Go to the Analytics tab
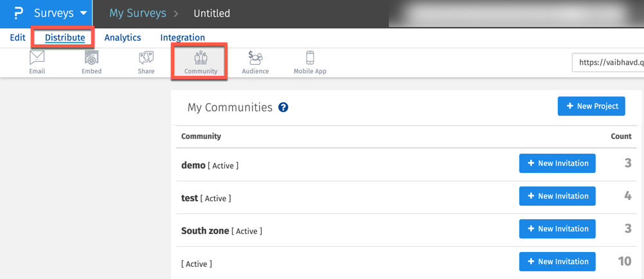The image size is (644, 279). click(x=123, y=38)
